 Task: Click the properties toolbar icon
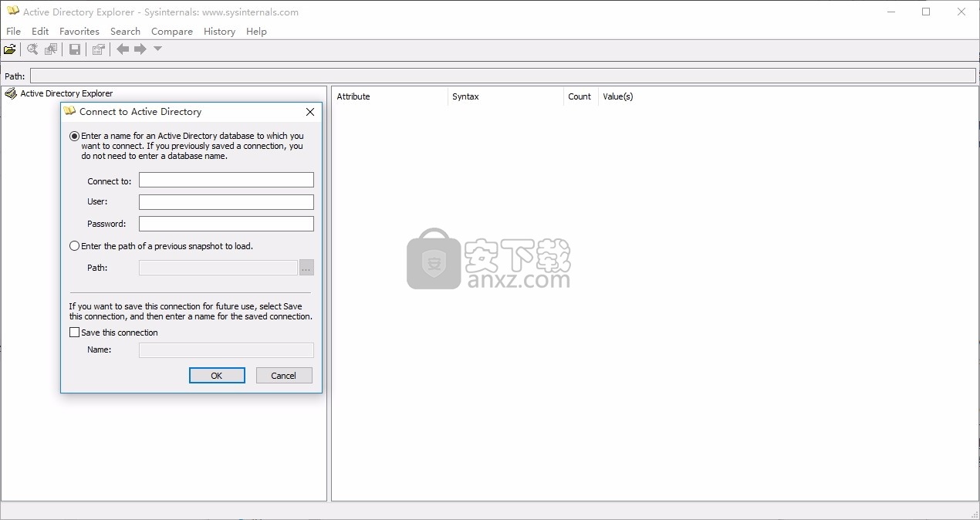(98, 49)
